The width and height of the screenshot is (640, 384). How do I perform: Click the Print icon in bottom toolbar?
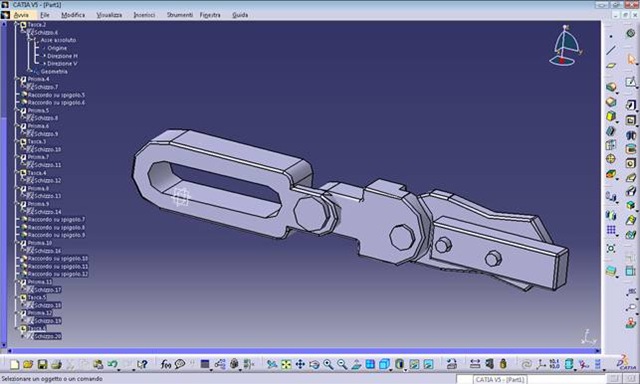pyautogui.click(x=56, y=364)
